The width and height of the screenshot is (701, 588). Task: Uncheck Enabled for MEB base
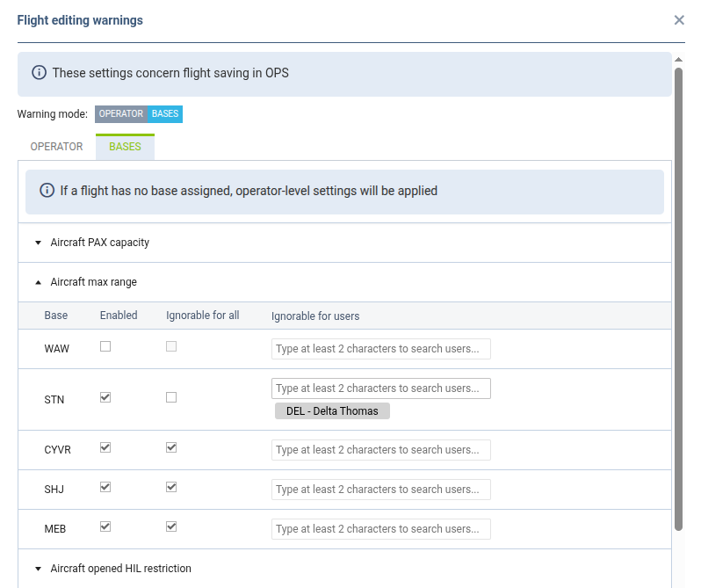click(x=105, y=526)
